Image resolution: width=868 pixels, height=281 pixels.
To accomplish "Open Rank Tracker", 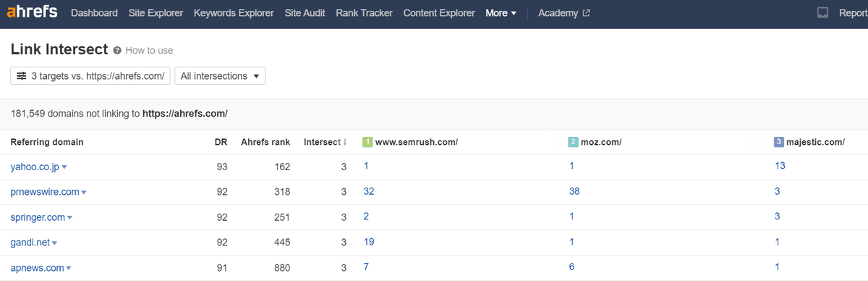I will (x=364, y=13).
